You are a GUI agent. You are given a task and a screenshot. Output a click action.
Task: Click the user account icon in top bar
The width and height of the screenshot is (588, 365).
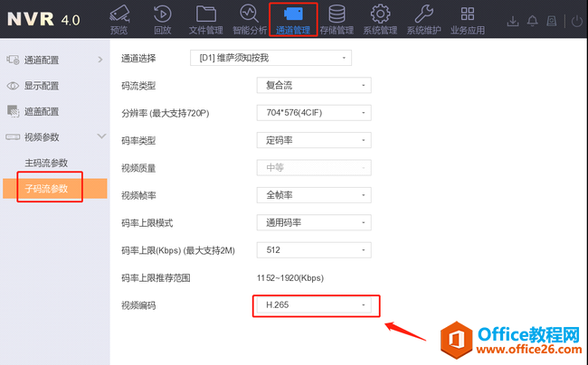[551, 21]
